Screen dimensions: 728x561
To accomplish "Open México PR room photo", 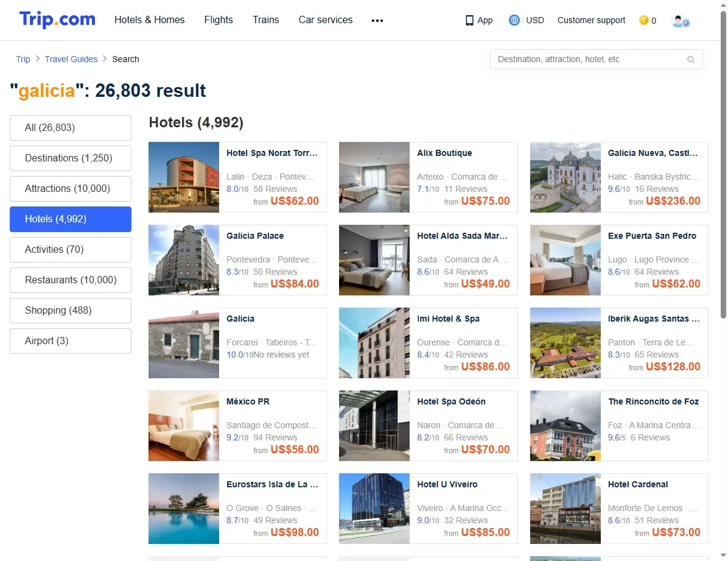I will point(184,426).
